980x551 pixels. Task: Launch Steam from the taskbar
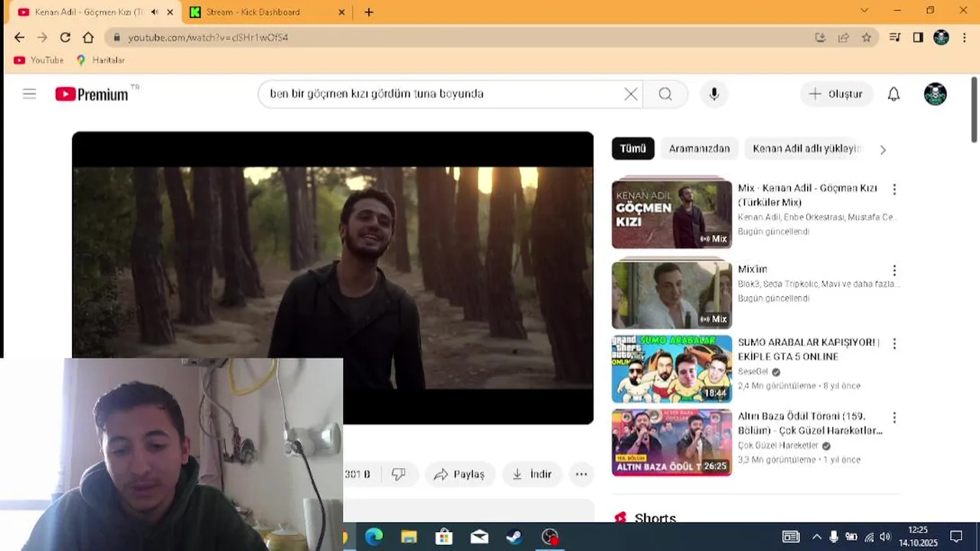(514, 537)
